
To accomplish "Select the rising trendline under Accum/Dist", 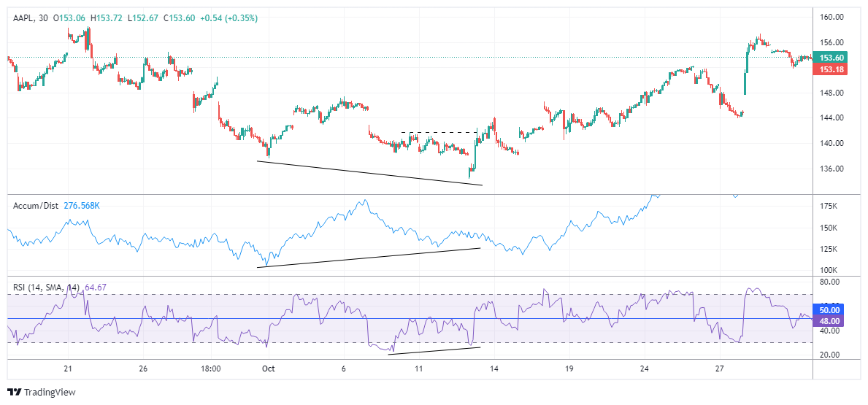I will [x=369, y=258].
